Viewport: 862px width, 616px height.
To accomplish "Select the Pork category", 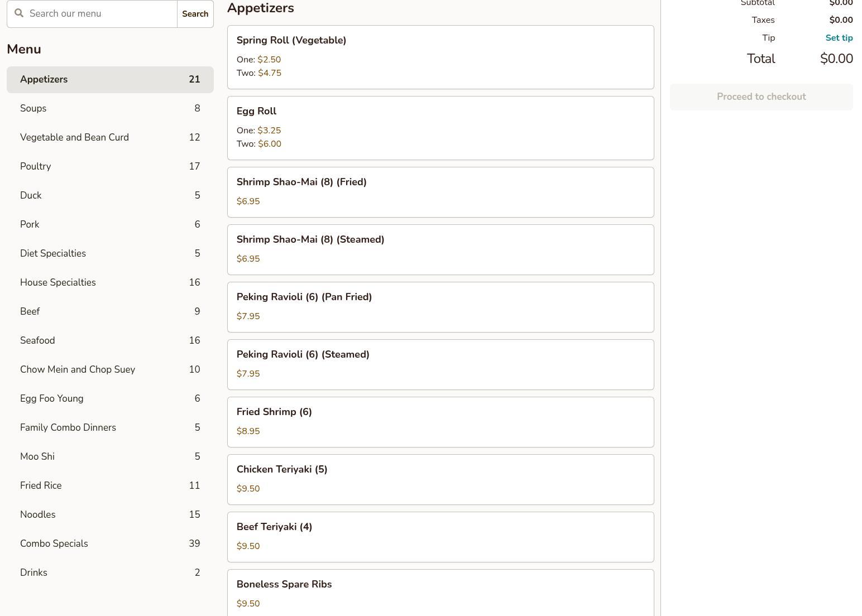I will click(x=110, y=225).
